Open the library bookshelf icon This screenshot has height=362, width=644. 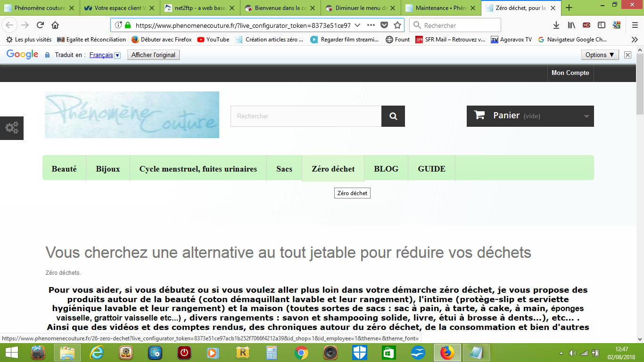pos(571,25)
